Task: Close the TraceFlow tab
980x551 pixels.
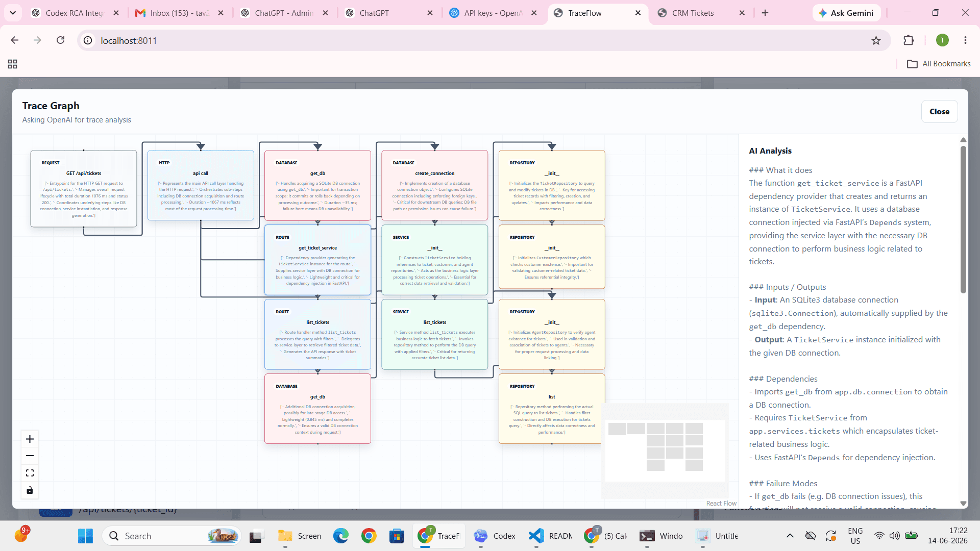Action: pos(638,13)
